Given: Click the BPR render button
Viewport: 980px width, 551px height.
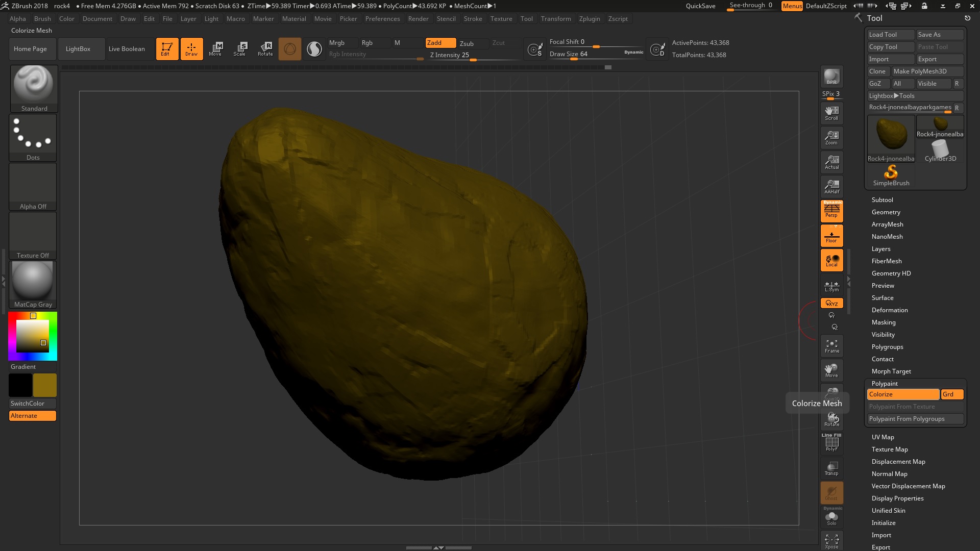Looking at the screenshot, I should 831,77.
